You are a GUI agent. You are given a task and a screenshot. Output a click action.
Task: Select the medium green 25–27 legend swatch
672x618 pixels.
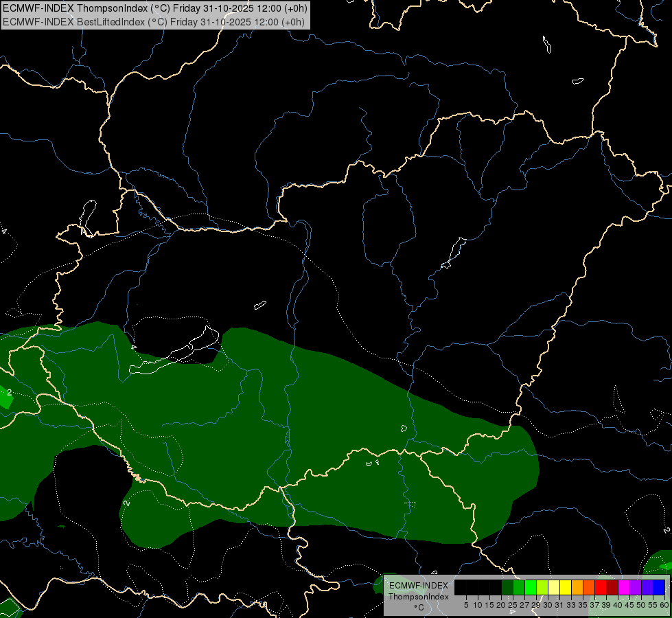pyautogui.click(x=519, y=587)
